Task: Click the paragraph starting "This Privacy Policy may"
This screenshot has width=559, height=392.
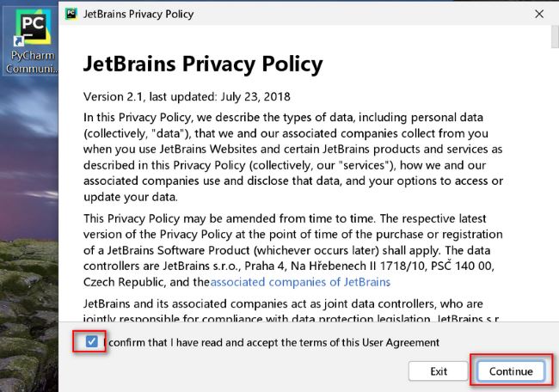Action: point(292,248)
